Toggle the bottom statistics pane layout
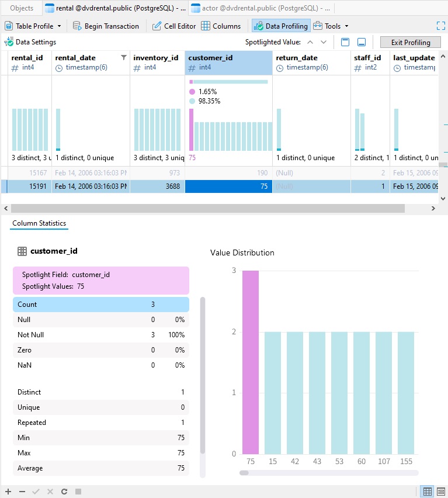This screenshot has height=498, width=448. (x=362, y=42)
